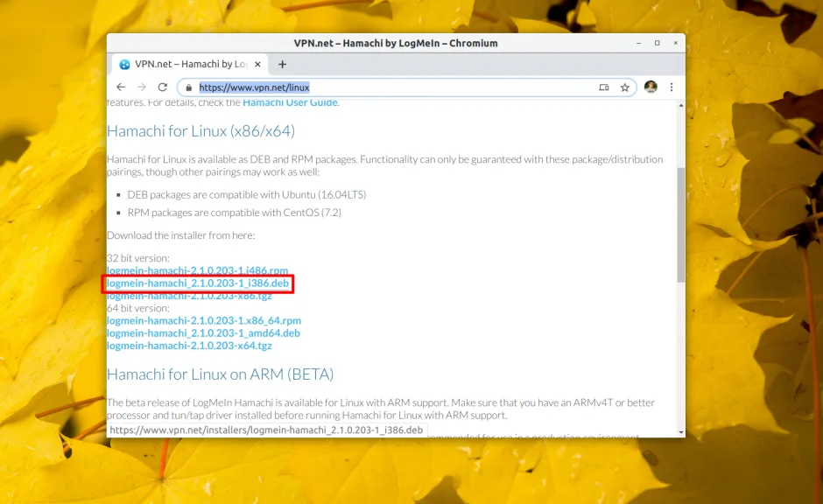
Task: Click the Hamachi for Linux on ARM heading
Action: (x=220, y=374)
